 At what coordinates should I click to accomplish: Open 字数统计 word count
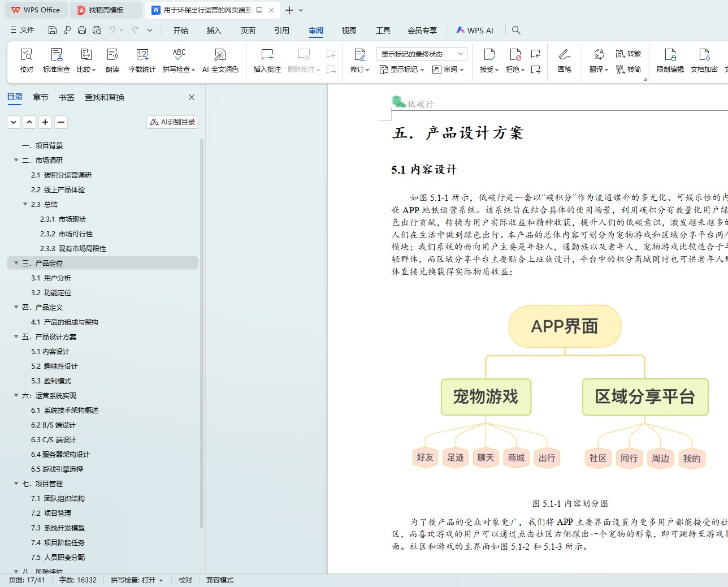(x=142, y=55)
